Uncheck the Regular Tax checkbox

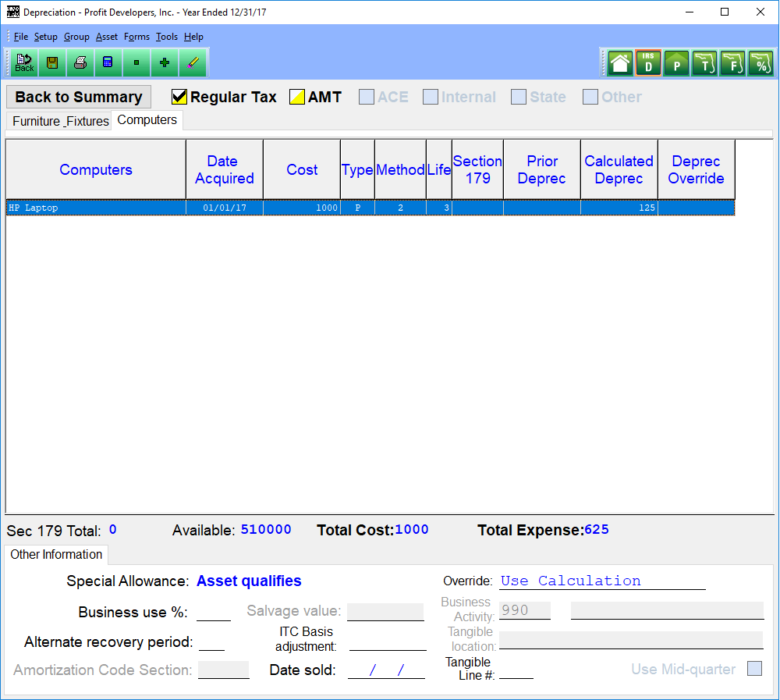(179, 97)
